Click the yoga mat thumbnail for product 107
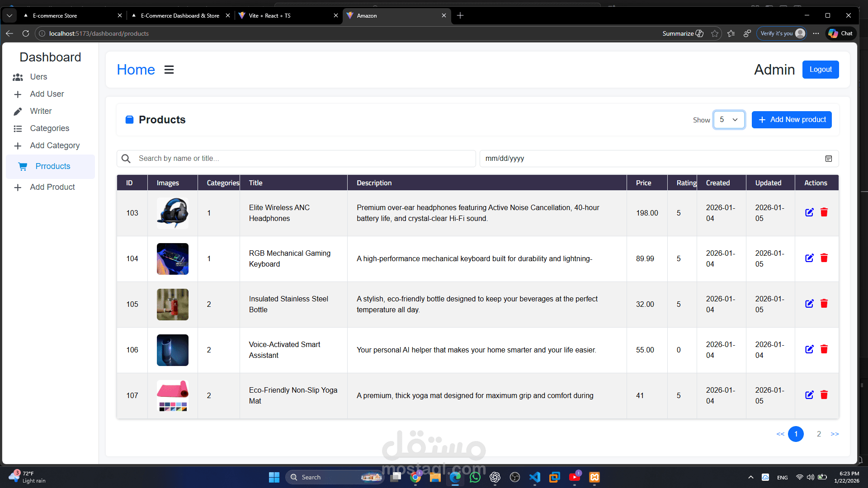The width and height of the screenshot is (868, 488). coord(173,395)
